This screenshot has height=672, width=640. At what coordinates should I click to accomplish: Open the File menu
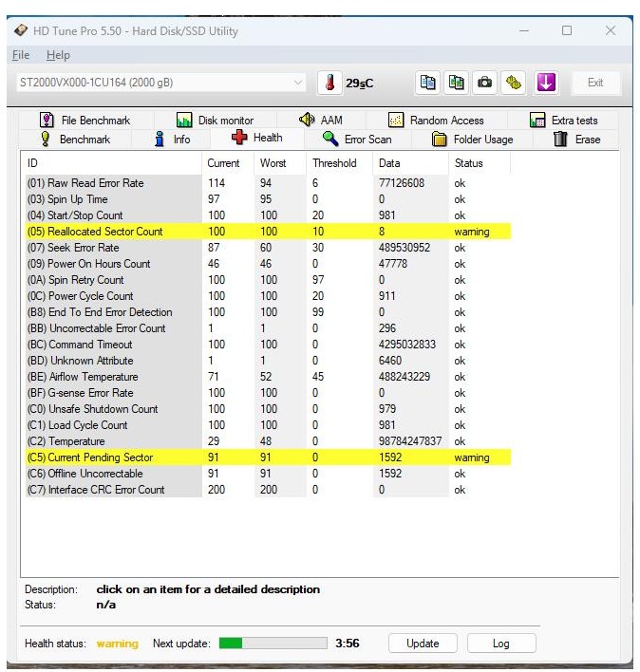[21, 55]
